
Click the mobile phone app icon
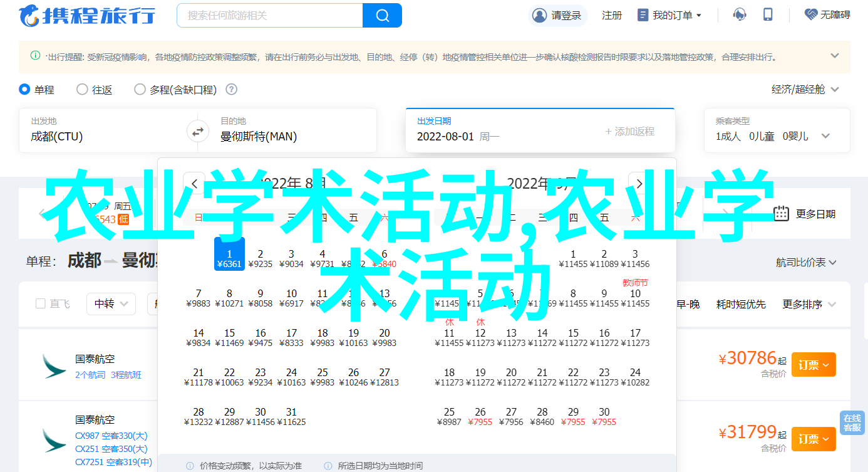point(768,15)
